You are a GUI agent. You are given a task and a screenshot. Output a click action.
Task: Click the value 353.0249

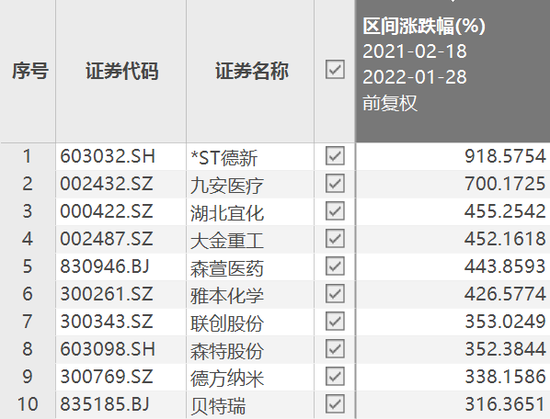pos(505,322)
